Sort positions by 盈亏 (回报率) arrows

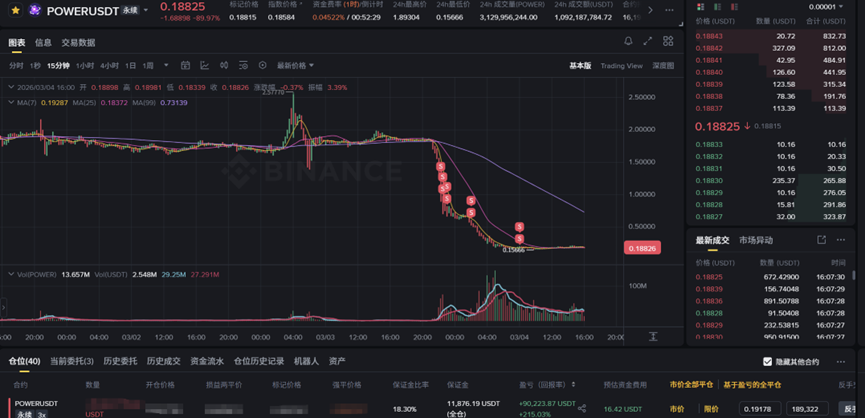574,384
